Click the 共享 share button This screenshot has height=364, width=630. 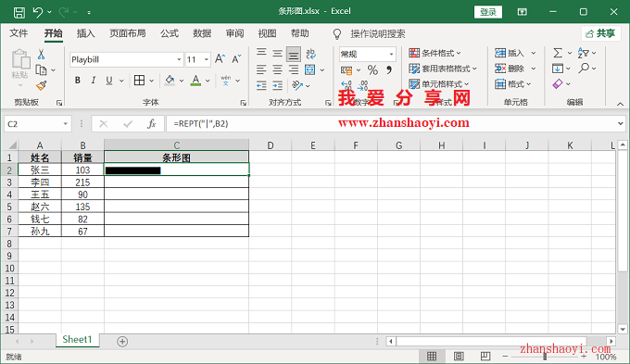pos(600,33)
